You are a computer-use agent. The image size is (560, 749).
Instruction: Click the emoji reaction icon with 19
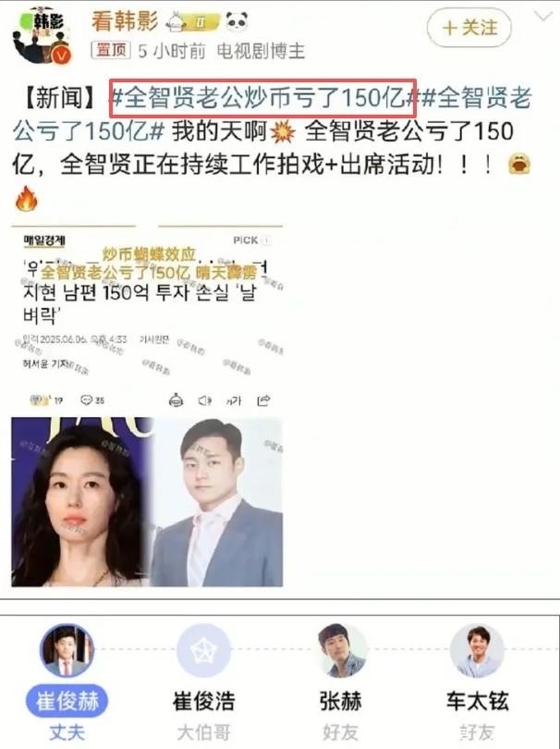tap(46, 400)
